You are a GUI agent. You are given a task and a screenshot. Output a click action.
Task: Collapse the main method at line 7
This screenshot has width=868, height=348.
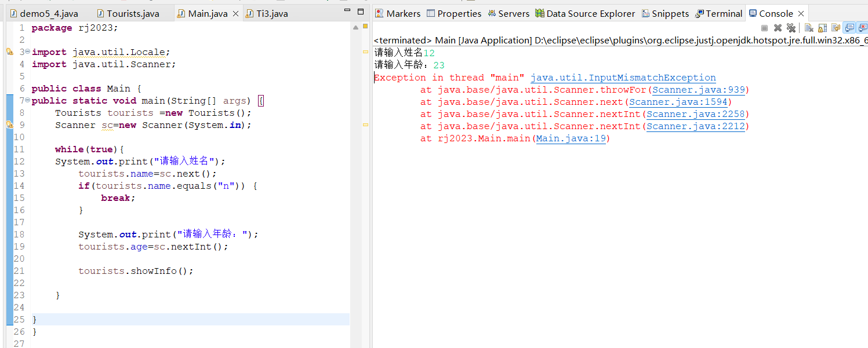27,101
